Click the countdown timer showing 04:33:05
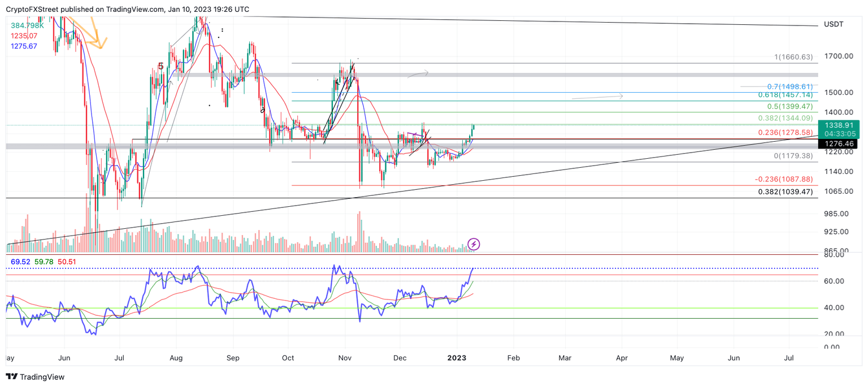The width and height of the screenshot is (868, 387). tap(839, 134)
